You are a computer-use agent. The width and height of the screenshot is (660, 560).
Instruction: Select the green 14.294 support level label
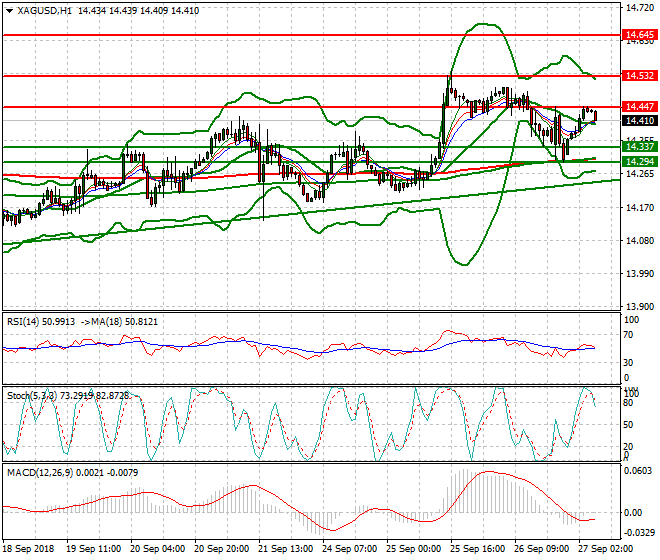(639, 162)
